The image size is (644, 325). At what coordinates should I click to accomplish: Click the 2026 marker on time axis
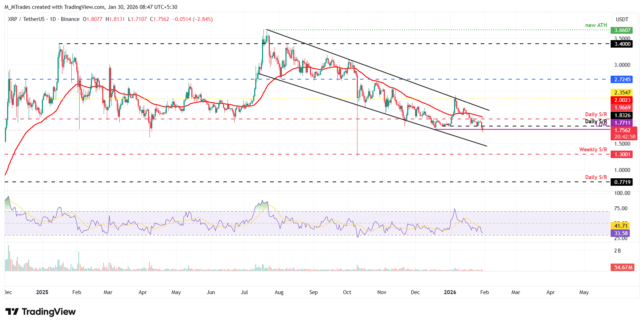[450, 292]
